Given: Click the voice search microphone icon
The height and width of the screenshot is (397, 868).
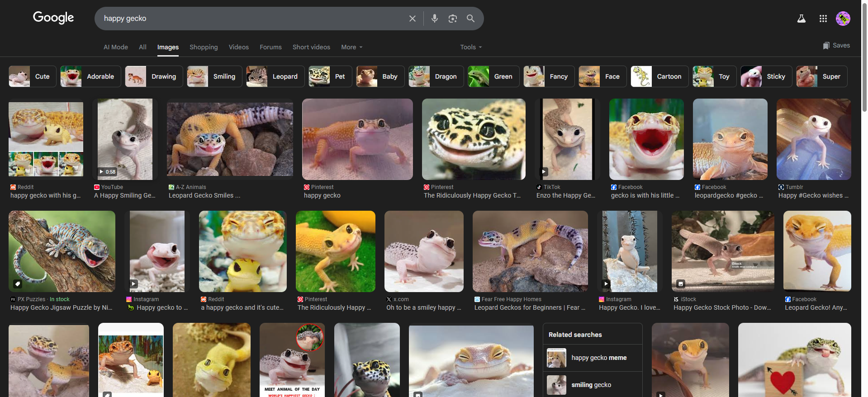Looking at the screenshot, I should 434,19.
